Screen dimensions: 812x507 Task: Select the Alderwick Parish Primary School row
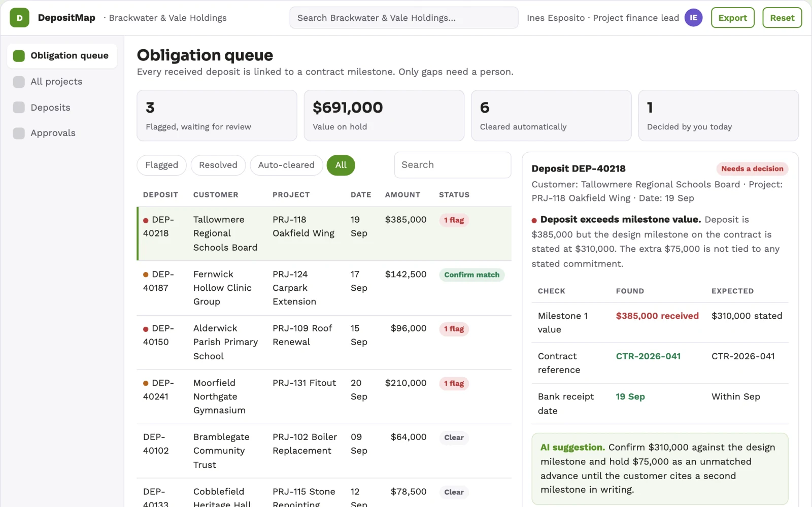point(324,343)
